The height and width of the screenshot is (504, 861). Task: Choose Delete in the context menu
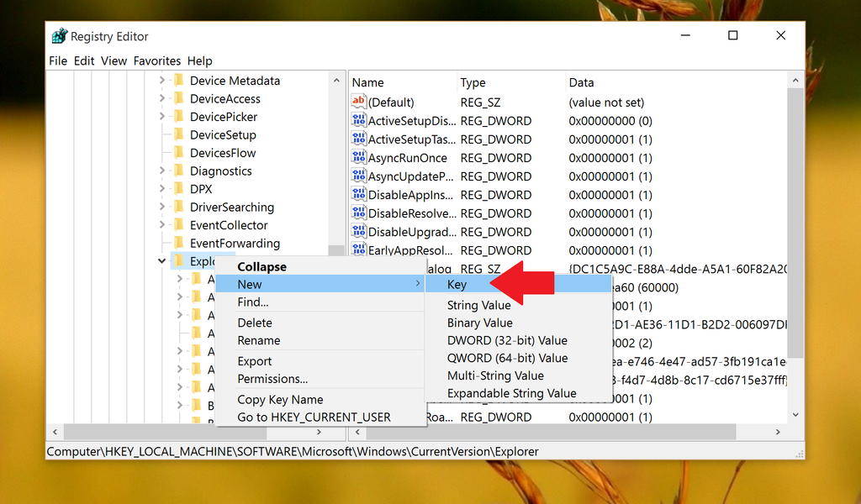click(320, 323)
